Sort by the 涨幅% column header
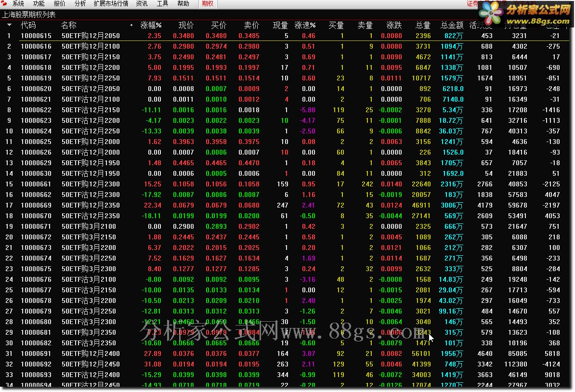The height and width of the screenshot is (392, 575). (x=151, y=25)
